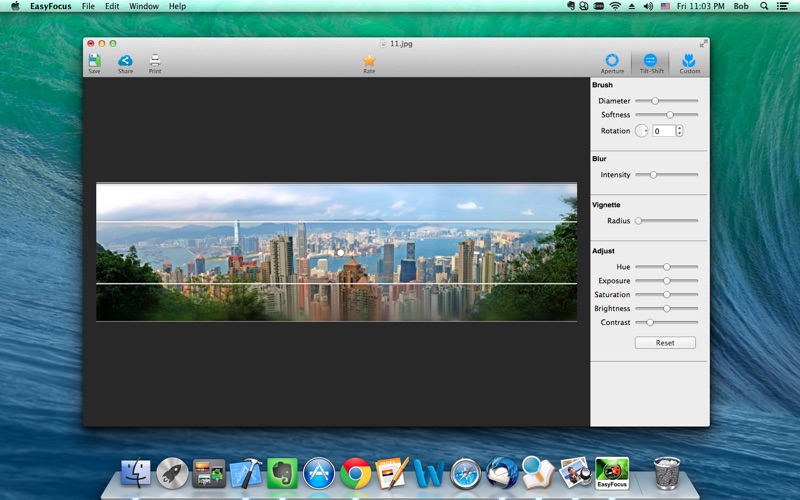Click the Contrast slider
800x500 pixels.
pyautogui.click(x=666, y=322)
